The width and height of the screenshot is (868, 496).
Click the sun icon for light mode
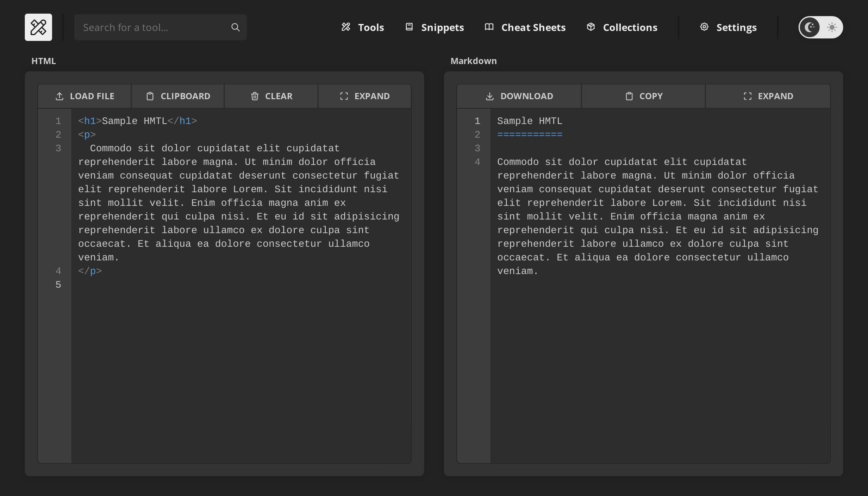832,27
